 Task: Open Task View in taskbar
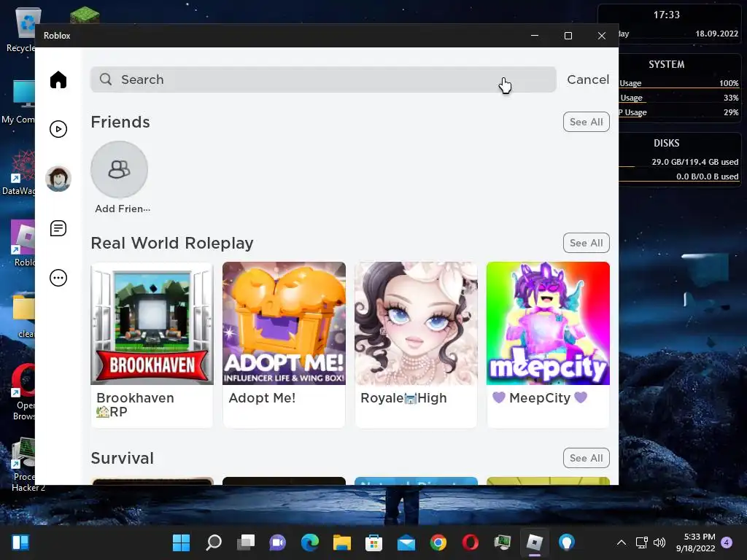click(246, 542)
